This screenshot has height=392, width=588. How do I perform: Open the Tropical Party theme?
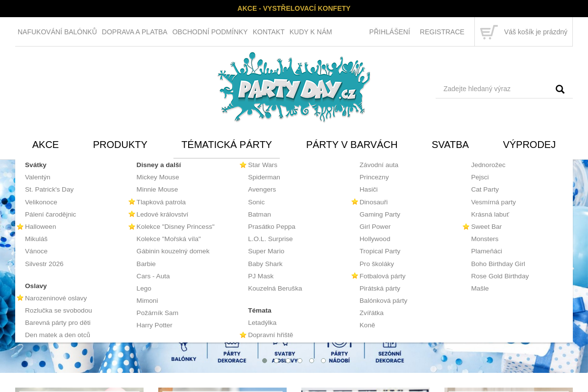pyautogui.click(x=380, y=251)
